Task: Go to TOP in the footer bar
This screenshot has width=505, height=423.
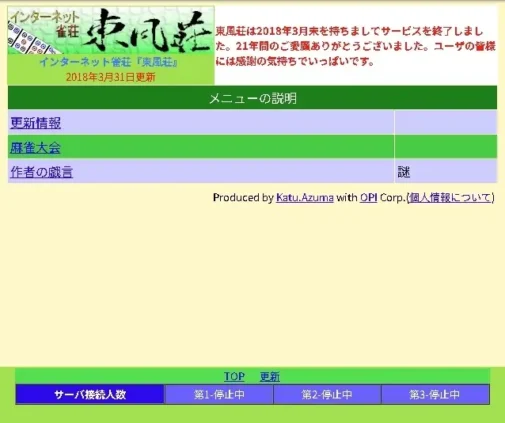Action: point(234,377)
